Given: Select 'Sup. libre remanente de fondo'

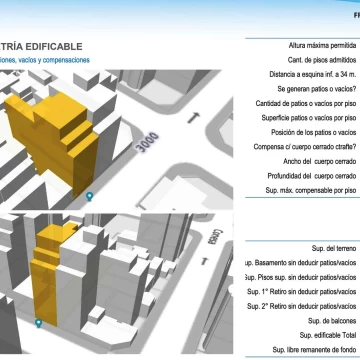Looking at the screenshot, I should tap(314, 350).
